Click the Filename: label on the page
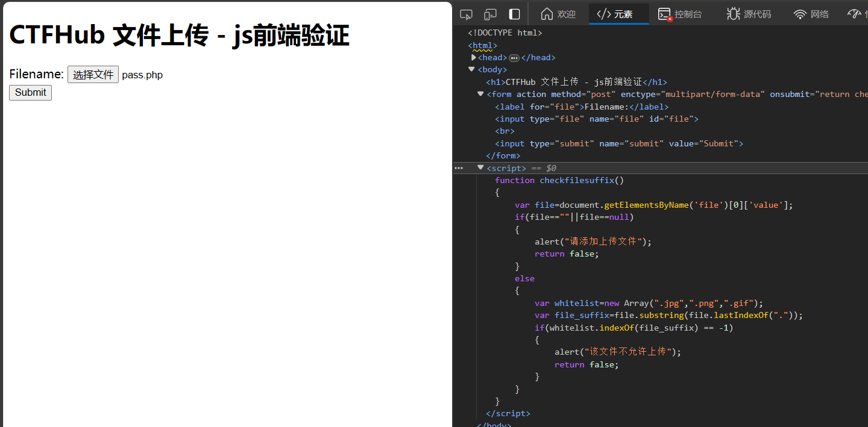Screen dimensions: 868x427 tap(36, 74)
